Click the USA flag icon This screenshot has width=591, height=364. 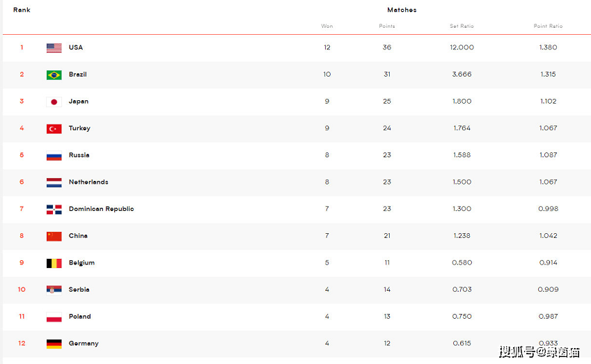(x=54, y=48)
